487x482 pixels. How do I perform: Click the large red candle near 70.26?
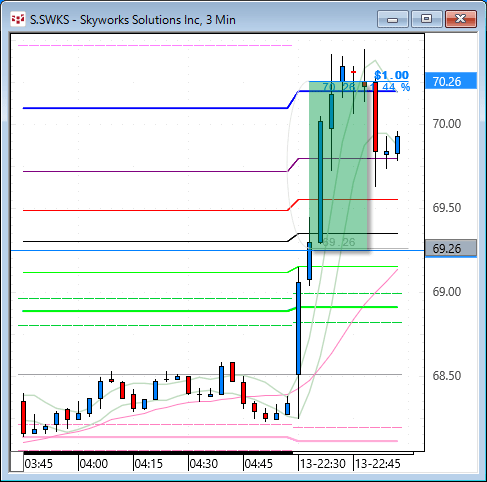[375, 117]
